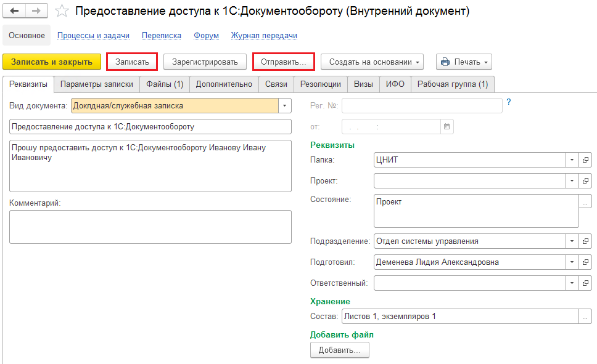Add document to favorites with star icon
Screen dimensions: 597x364
tap(62, 11)
